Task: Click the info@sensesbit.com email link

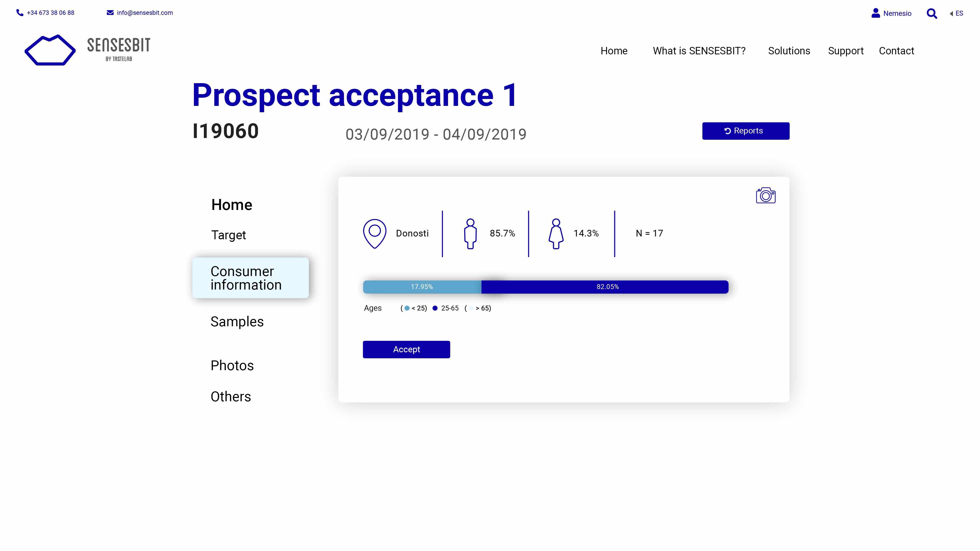Action: point(145,13)
